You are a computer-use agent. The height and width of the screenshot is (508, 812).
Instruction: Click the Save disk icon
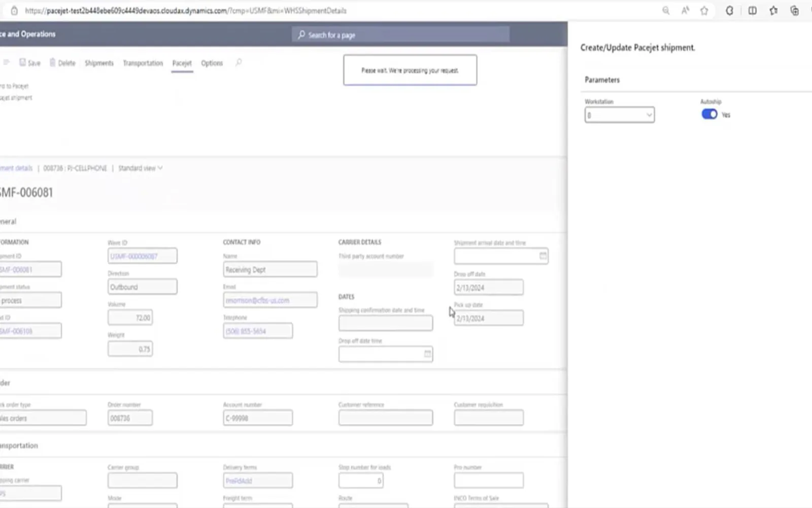(x=22, y=62)
